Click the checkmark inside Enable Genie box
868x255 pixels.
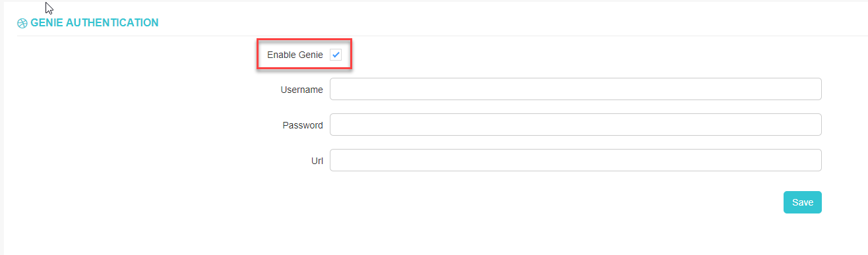pyautogui.click(x=336, y=55)
